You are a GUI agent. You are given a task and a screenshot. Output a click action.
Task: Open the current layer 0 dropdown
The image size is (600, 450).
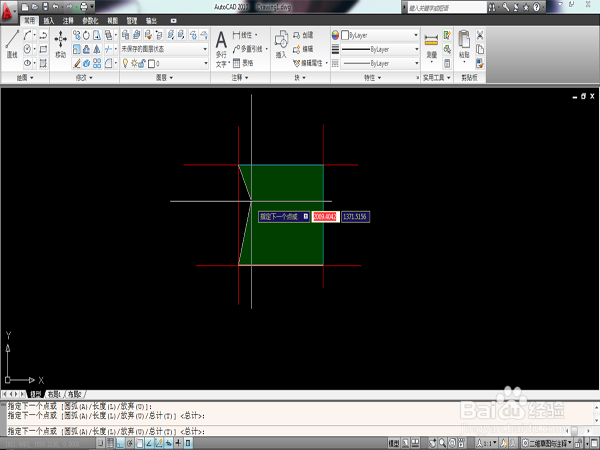[x=165, y=63]
